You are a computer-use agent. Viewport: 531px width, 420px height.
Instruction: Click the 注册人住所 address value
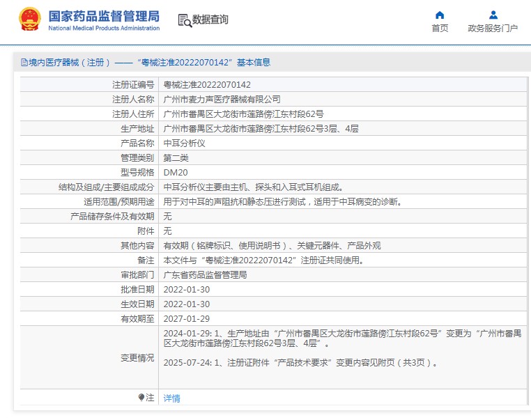[x=243, y=114]
